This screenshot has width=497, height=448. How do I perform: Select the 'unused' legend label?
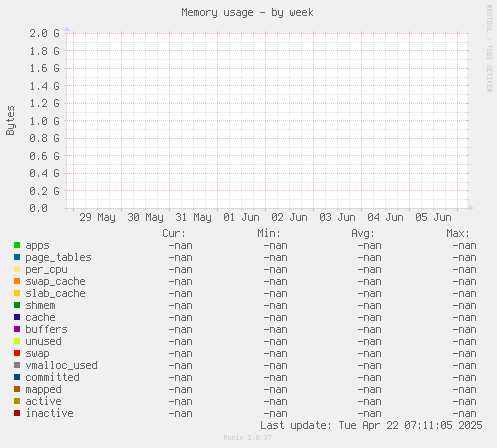coord(43,342)
